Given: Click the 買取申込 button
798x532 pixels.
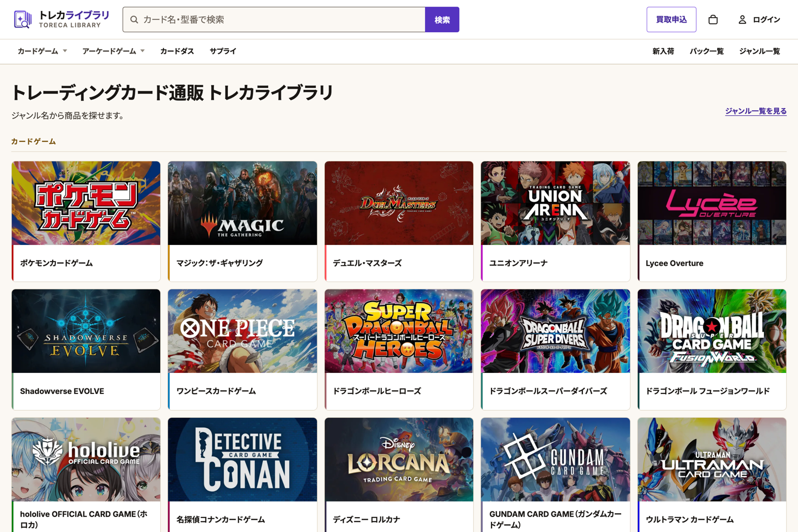Looking at the screenshot, I should click(671, 19).
